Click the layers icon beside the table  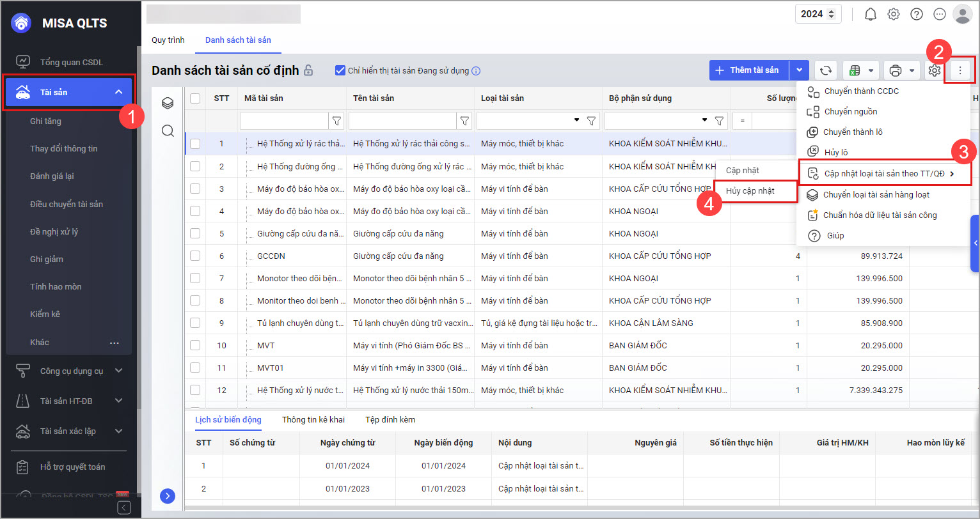168,103
